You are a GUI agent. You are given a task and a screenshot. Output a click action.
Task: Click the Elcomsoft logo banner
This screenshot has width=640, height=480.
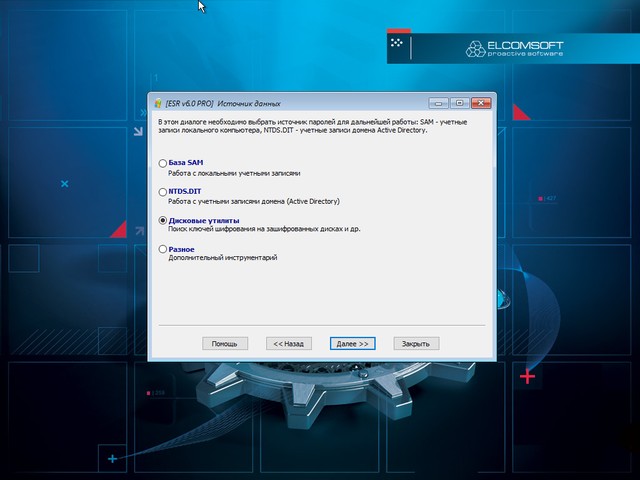513,48
